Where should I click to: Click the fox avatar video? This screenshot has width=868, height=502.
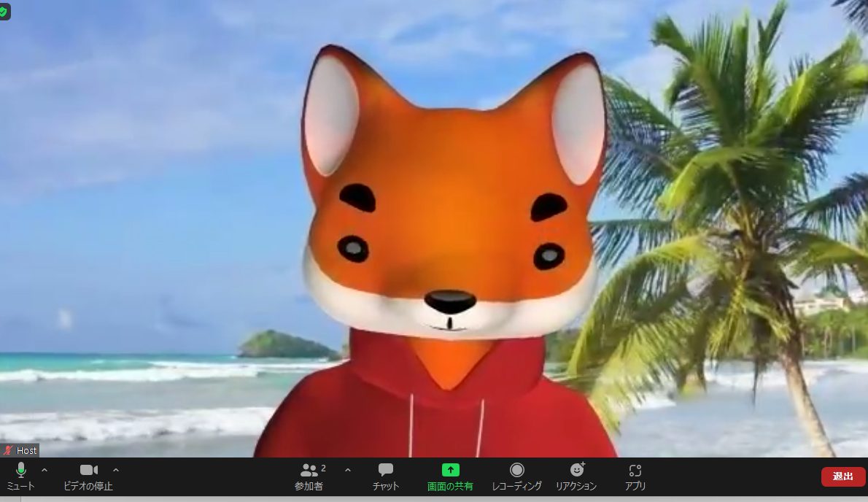[451, 252]
